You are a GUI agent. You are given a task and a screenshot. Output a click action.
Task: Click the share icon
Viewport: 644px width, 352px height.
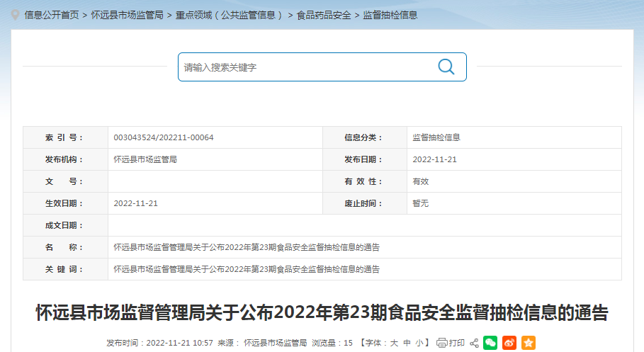pos(475,343)
